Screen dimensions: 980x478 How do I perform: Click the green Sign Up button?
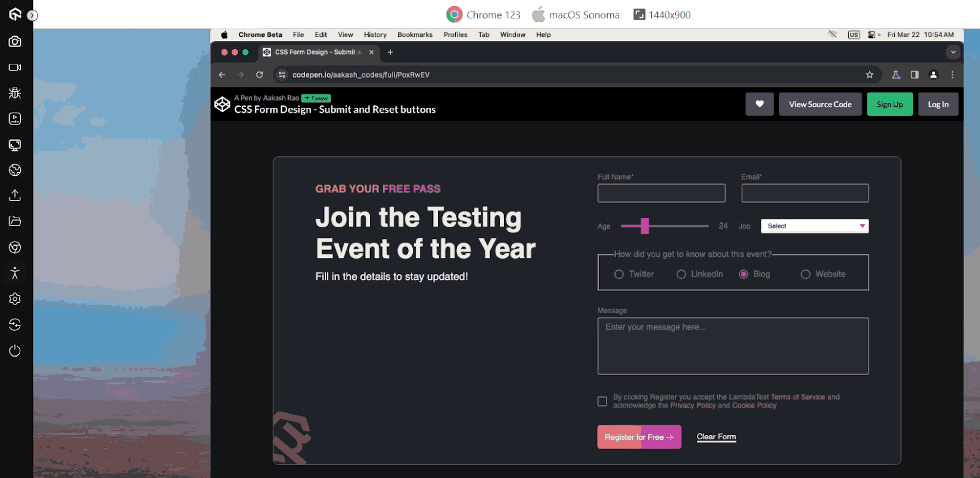coord(890,104)
